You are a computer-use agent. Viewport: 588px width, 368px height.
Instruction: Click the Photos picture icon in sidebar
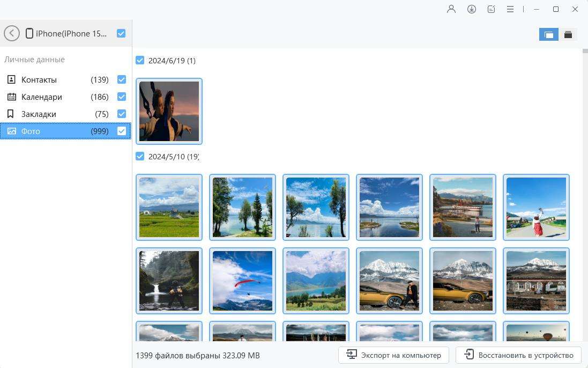pos(12,131)
